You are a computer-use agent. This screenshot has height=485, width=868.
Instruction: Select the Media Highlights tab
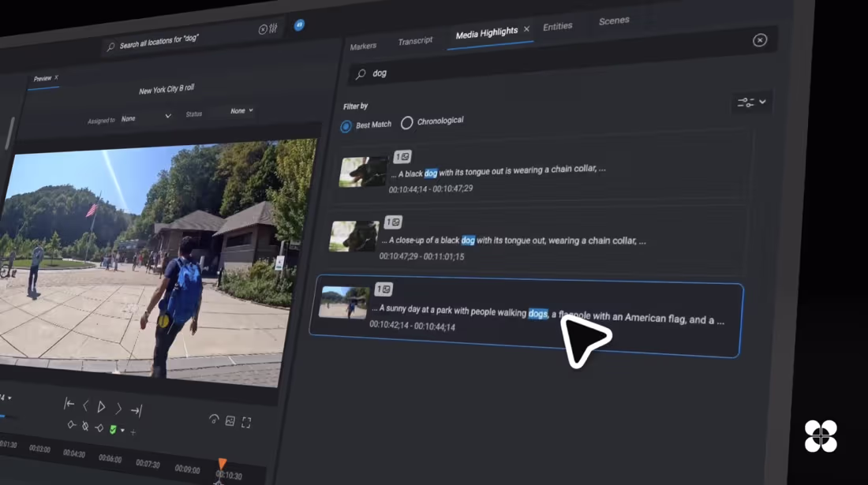point(487,33)
